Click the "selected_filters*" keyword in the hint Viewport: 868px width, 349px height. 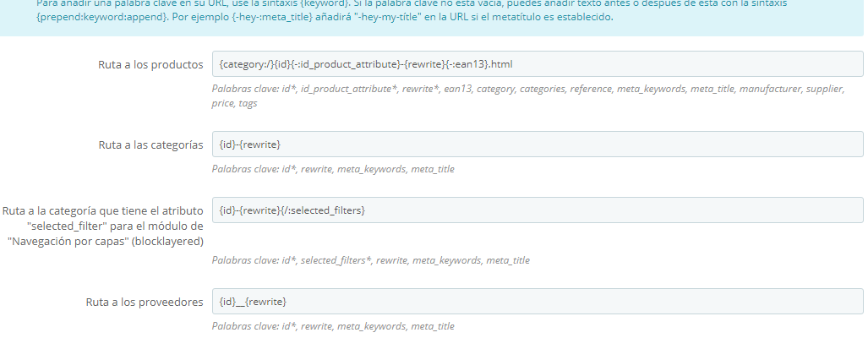(x=336, y=260)
